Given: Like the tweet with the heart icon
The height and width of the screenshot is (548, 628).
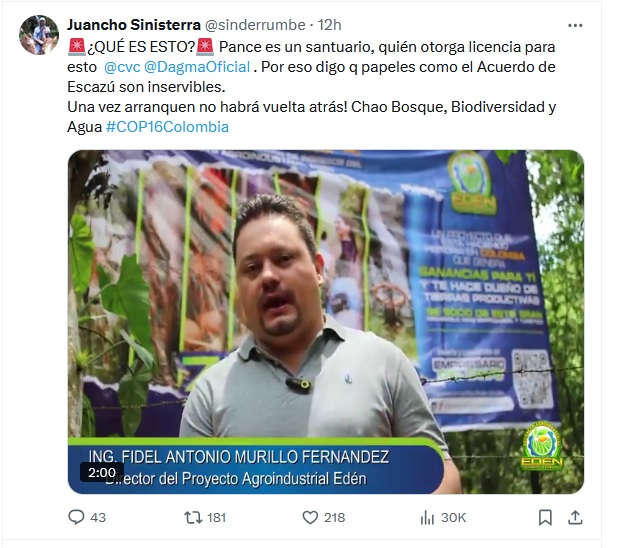Looking at the screenshot, I should (310, 518).
